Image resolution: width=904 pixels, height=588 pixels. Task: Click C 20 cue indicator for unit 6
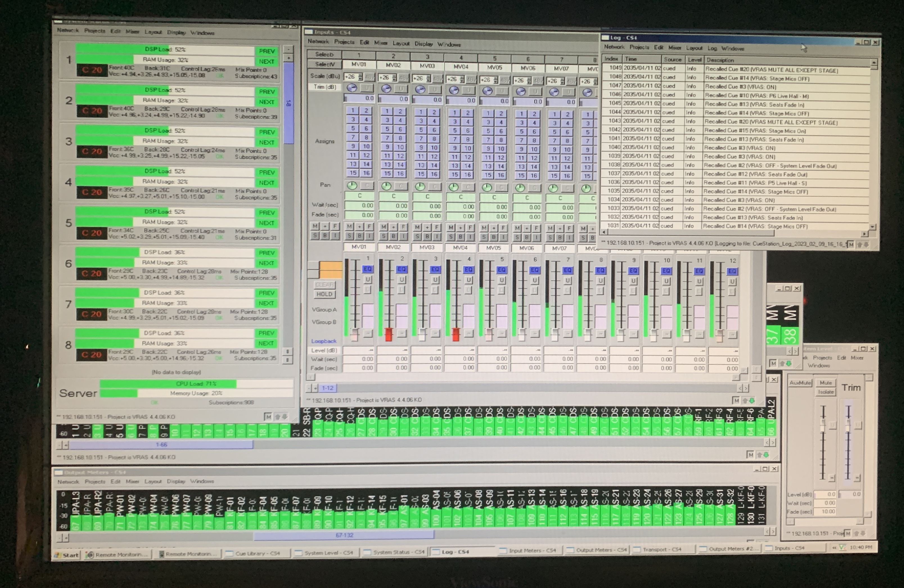[92, 273]
